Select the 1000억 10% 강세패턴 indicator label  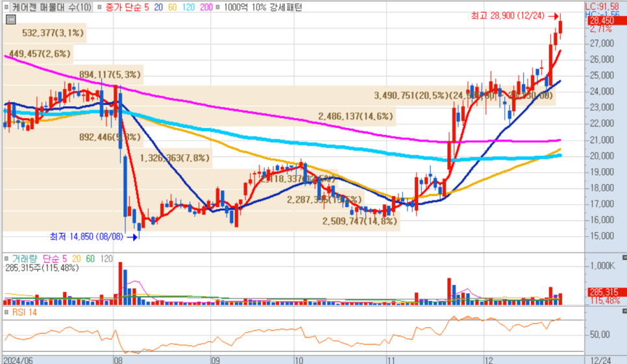[x=263, y=7]
